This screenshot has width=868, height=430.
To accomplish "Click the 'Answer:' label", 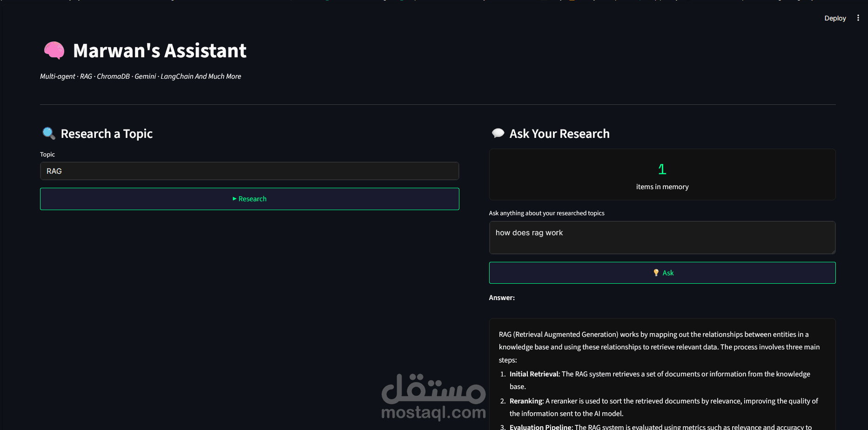I will (x=502, y=298).
